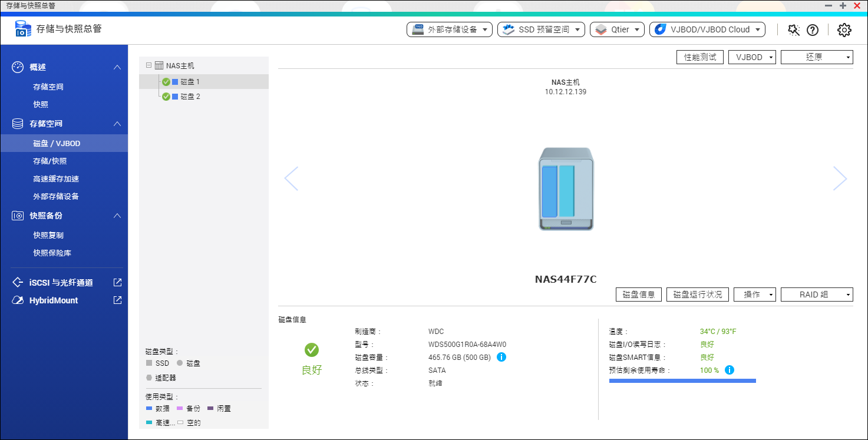Click the info icon beside 465.76 GB capacity
Image resolution: width=868 pixels, height=440 pixels.
tap(501, 357)
